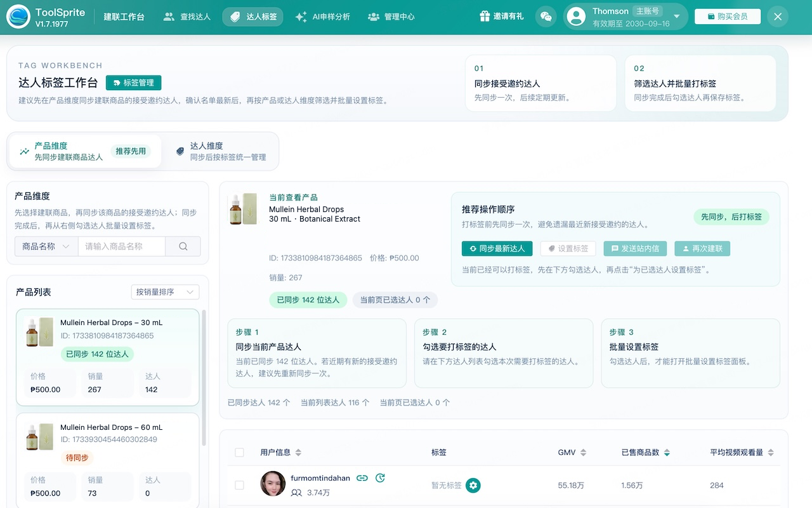Click the Mullein Herbal Drops 60 mL list thumbnail

click(x=39, y=437)
